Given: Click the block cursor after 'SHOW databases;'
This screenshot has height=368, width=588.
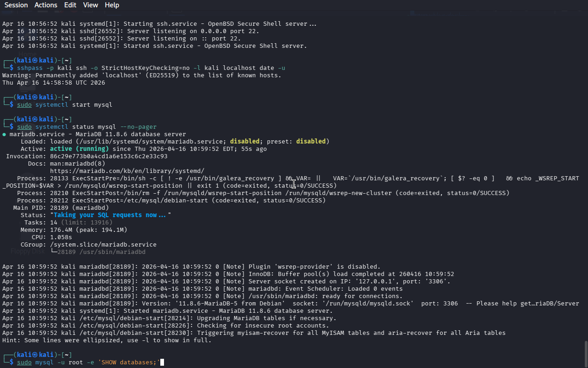Looking at the screenshot, I should pos(162,362).
